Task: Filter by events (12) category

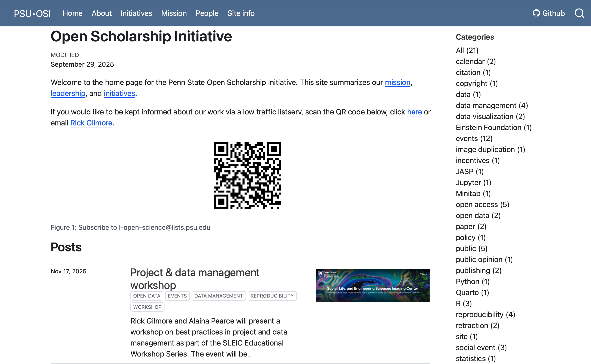Action: click(474, 138)
